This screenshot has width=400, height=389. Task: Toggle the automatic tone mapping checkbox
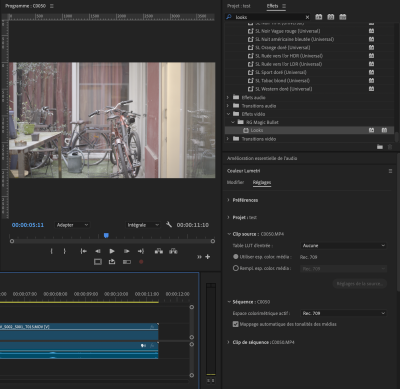pos(236,324)
